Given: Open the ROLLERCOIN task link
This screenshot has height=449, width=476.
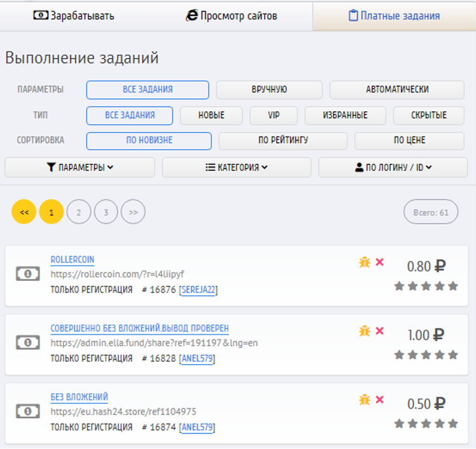Looking at the screenshot, I should pos(72,260).
